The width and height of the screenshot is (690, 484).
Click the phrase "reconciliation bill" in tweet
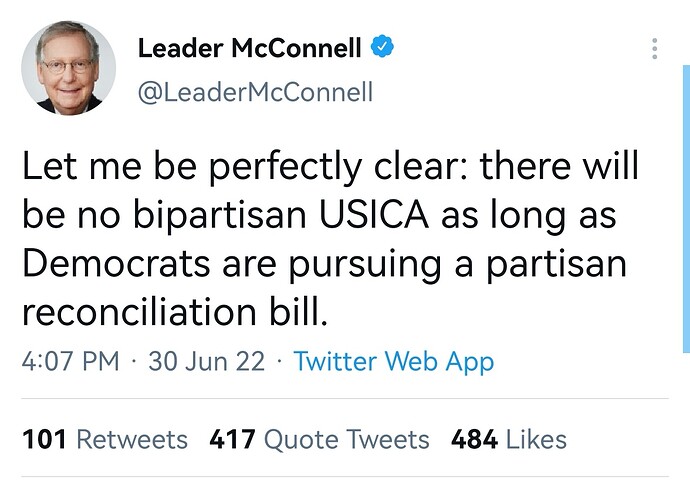click(175, 312)
